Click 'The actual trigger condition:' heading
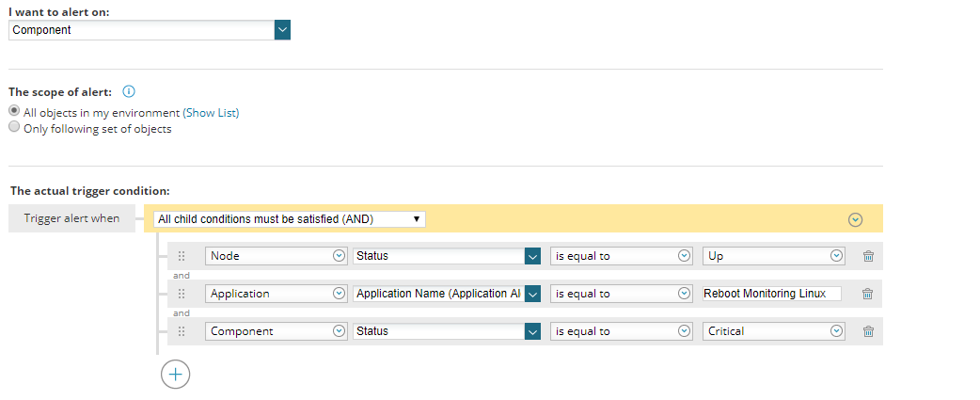The image size is (980, 400). (90, 191)
